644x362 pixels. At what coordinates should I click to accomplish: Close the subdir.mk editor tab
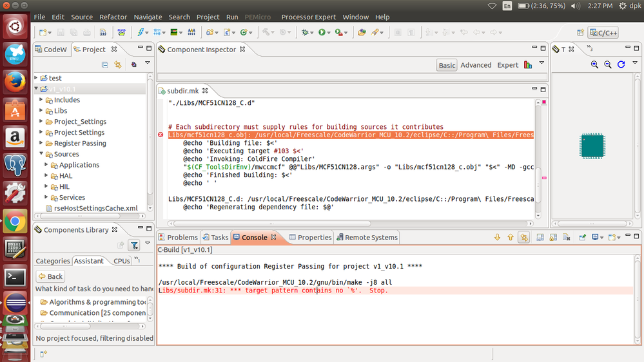tap(205, 90)
